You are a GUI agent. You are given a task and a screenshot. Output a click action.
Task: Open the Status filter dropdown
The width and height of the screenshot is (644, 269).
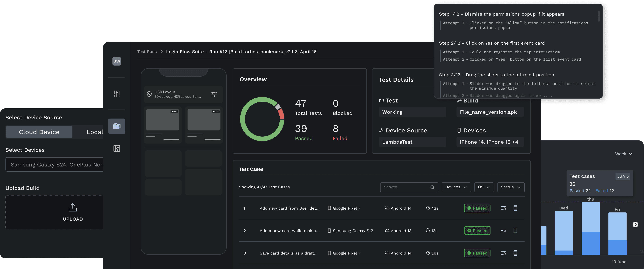pos(511,187)
